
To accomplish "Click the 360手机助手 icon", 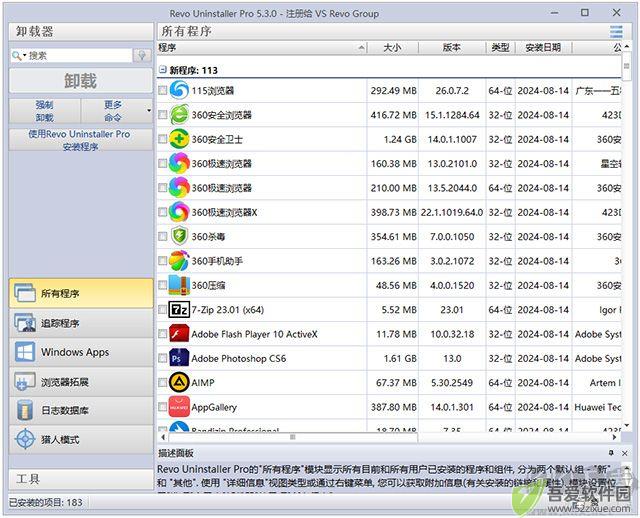I will coord(179,261).
